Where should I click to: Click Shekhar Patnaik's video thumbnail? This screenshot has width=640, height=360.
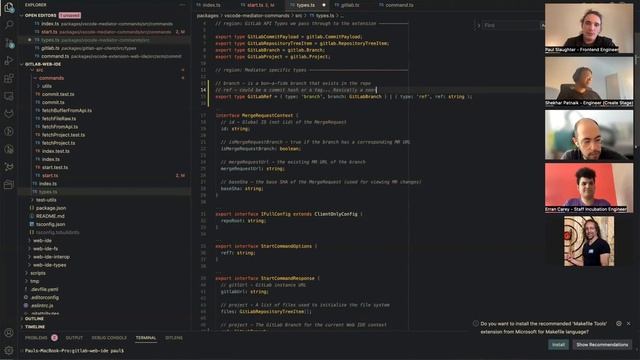(x=589, y=82)
